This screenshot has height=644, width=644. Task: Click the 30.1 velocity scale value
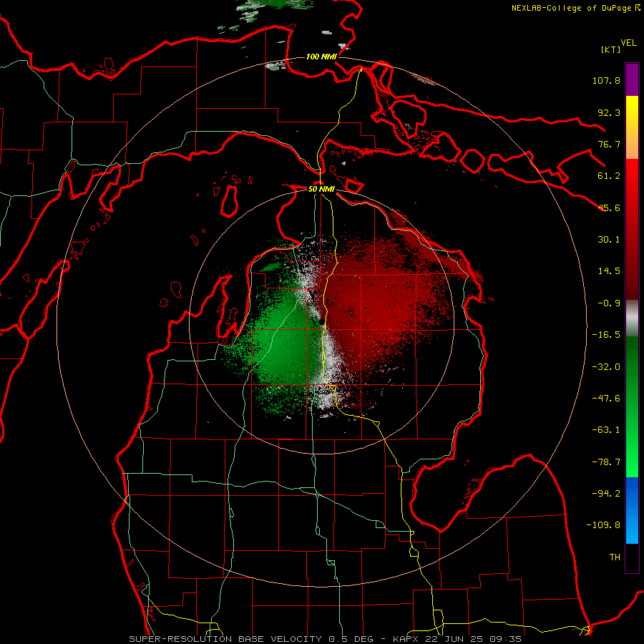pyautogui.click(x=609, y=240)
